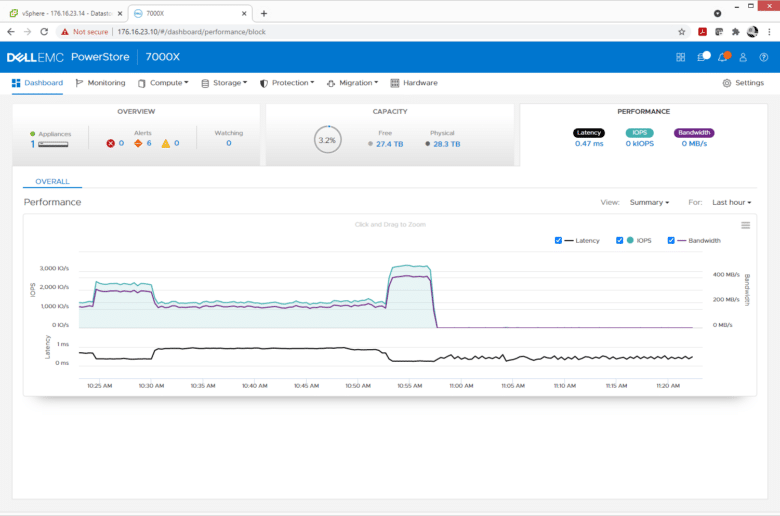The height and width of the screenshot is (516, 780).
Task: Click the 10:55 AM axis label
Action: pyautogui.click(x=409, y=386)
